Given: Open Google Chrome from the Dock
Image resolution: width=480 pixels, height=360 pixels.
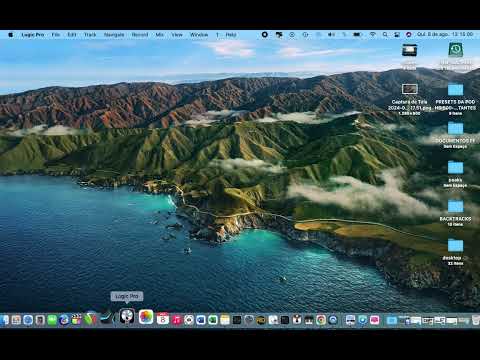Looking at the screenshot, I should [x=321, y=320].
